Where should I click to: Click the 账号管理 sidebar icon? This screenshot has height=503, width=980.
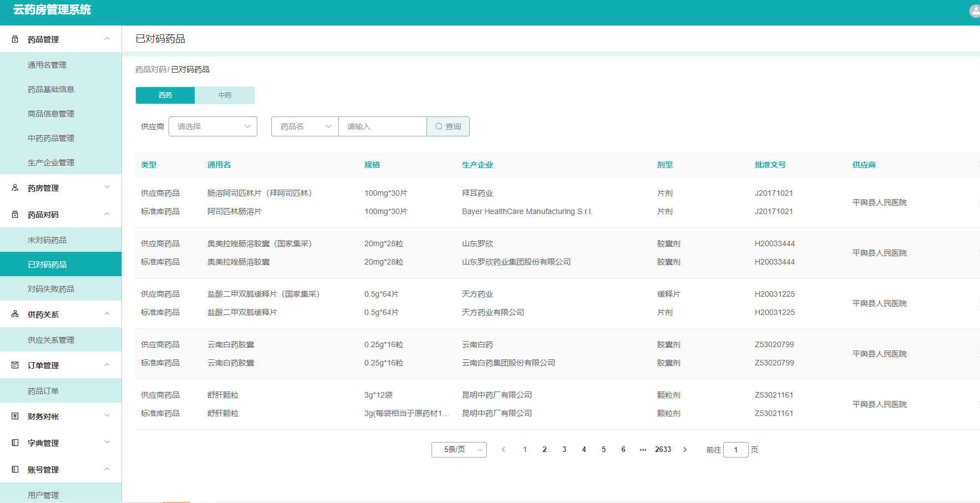15,470
